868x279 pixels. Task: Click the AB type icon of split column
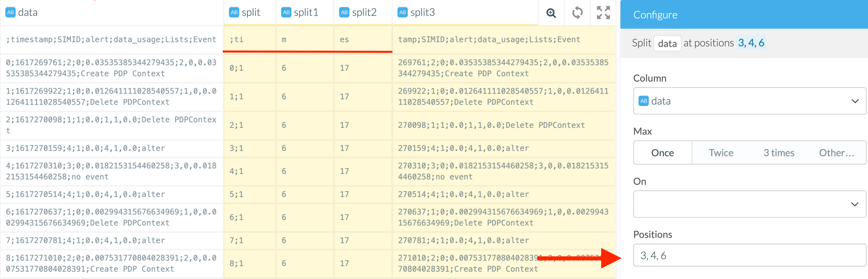[x=234, y=13]
